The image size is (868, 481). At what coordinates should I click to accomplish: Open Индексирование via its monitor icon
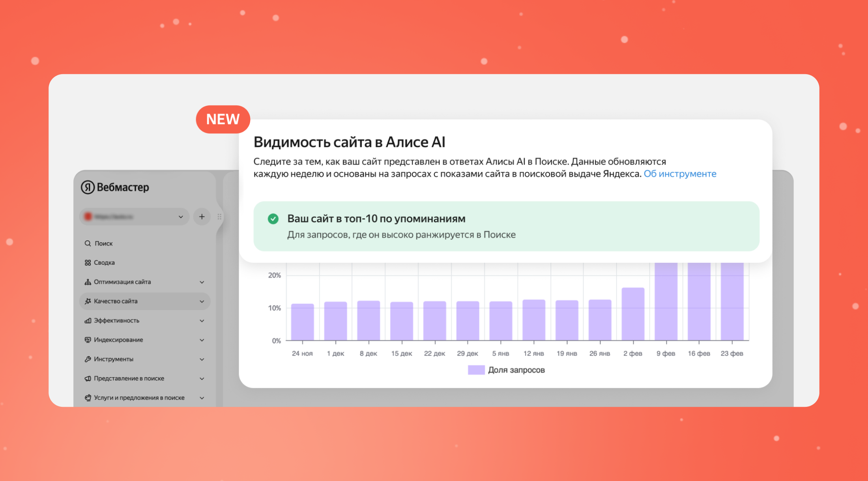[x=88, y=339]
